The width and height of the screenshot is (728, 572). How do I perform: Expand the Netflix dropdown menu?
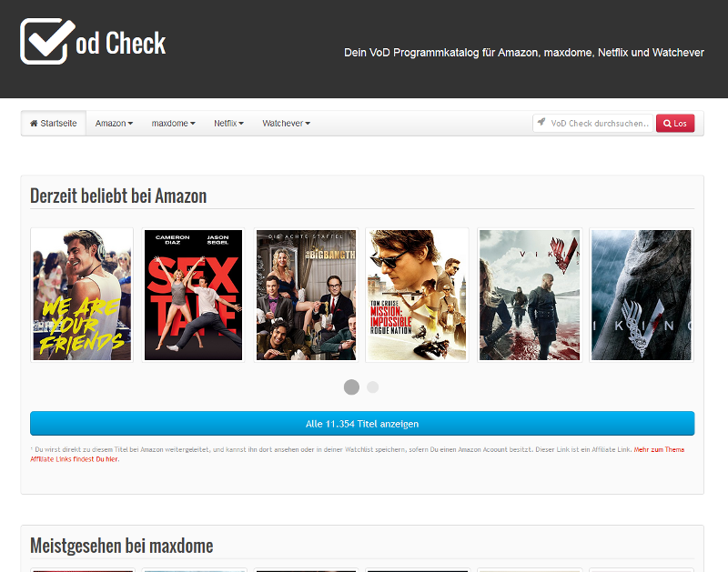(228, 124)
